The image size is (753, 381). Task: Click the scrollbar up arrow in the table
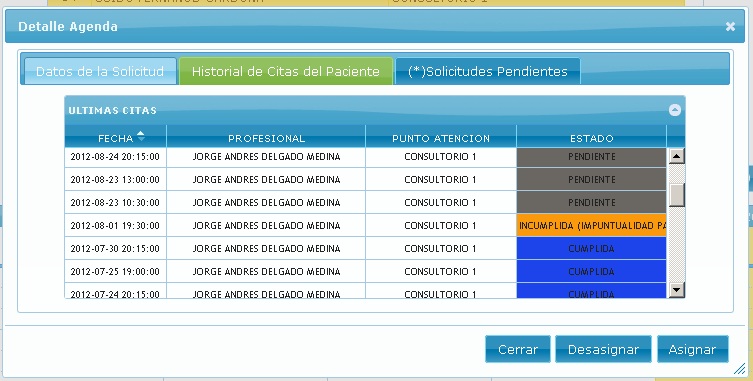(676, 156)
